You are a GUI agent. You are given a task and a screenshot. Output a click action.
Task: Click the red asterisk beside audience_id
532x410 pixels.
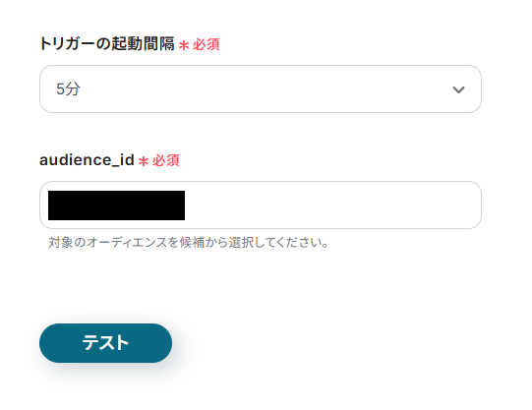(144, 161)
